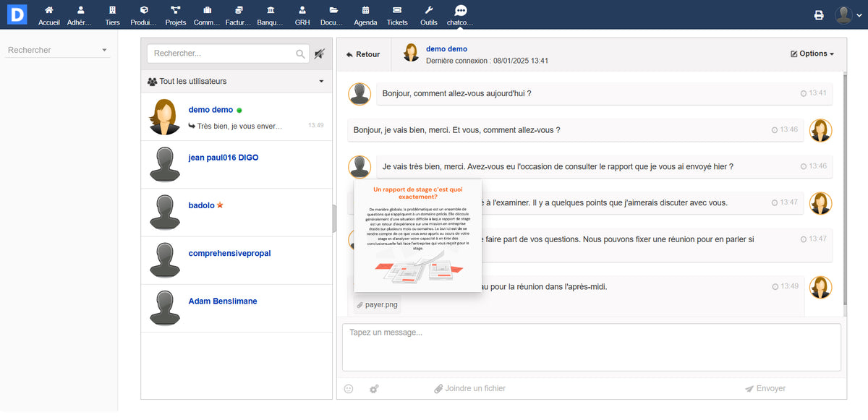
Task: Open the Documents menu item
Action: 331,14
